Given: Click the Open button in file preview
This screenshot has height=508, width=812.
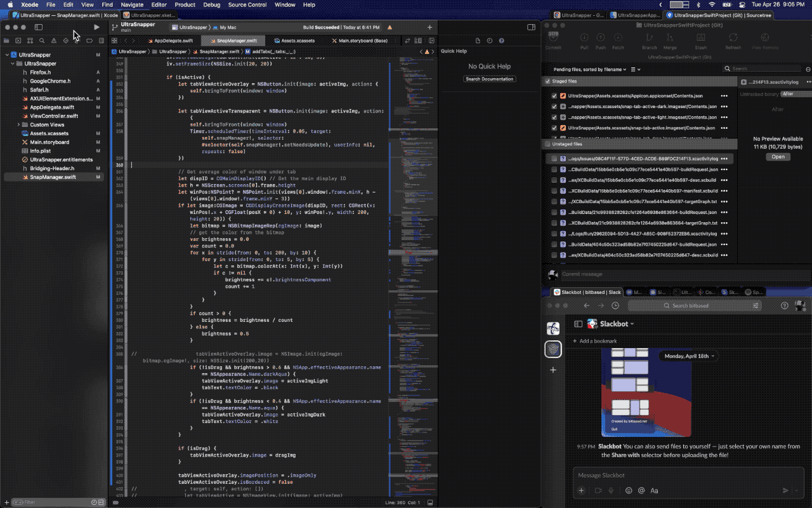Looking at the screenshot, I should point(778,157).
